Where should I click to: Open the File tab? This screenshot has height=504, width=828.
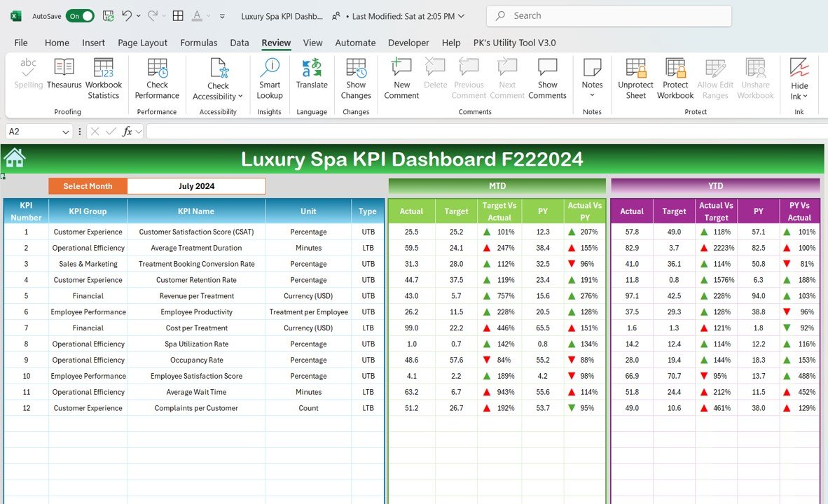click(x=21, y=43)
